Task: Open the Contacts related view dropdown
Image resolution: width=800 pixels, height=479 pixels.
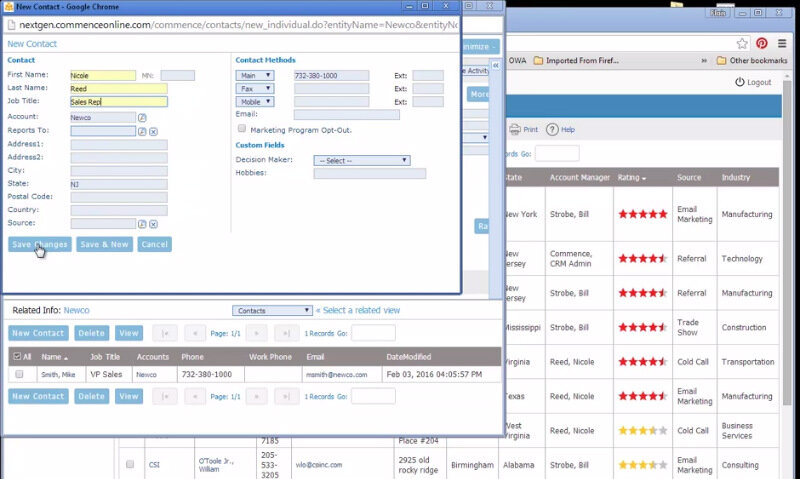Action: (272, 310)
